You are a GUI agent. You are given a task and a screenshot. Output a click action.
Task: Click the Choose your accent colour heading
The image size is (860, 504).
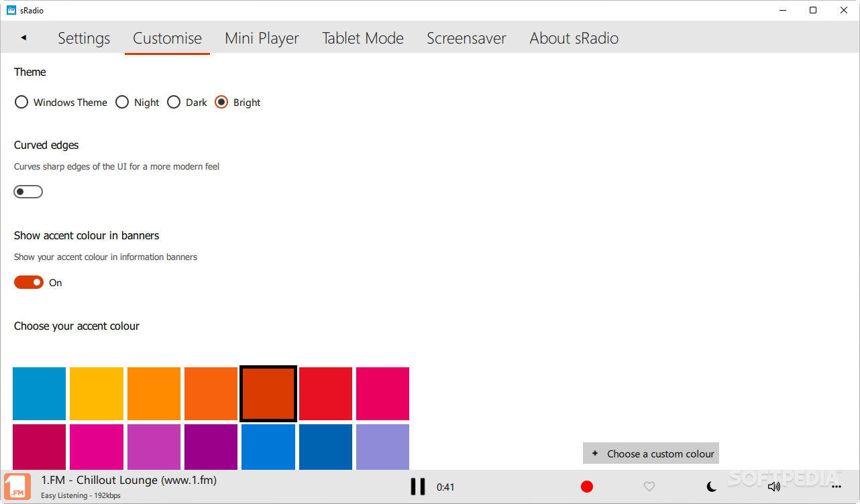76,326
